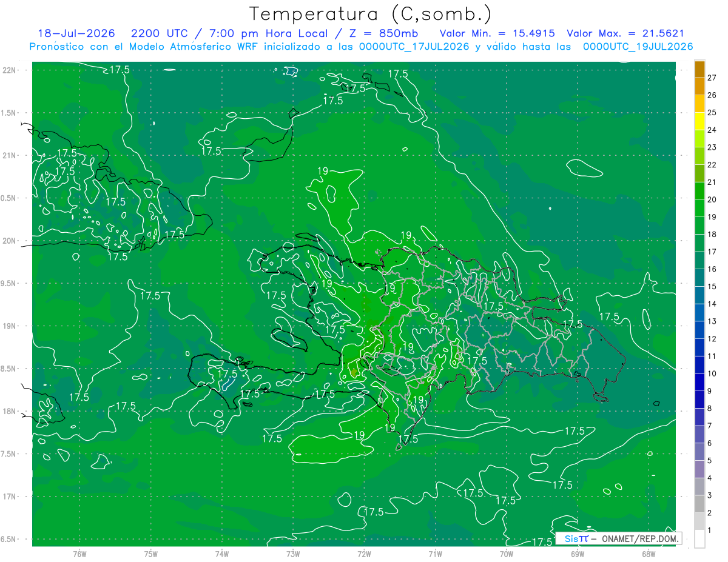Click the color scale value '10'

712,373
